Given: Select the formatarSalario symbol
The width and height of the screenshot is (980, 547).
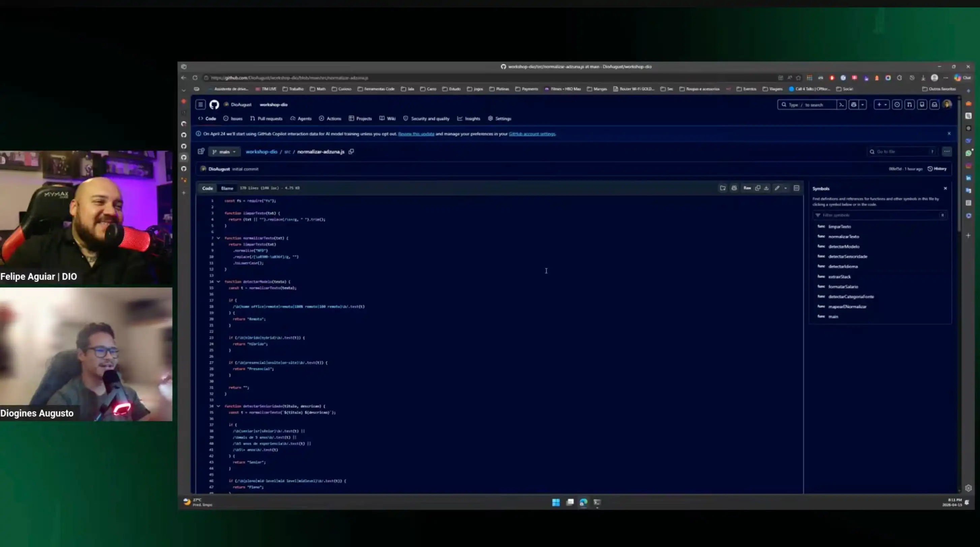Looking at the screenshot, I should pyautogui.click(x=843, y=287).
